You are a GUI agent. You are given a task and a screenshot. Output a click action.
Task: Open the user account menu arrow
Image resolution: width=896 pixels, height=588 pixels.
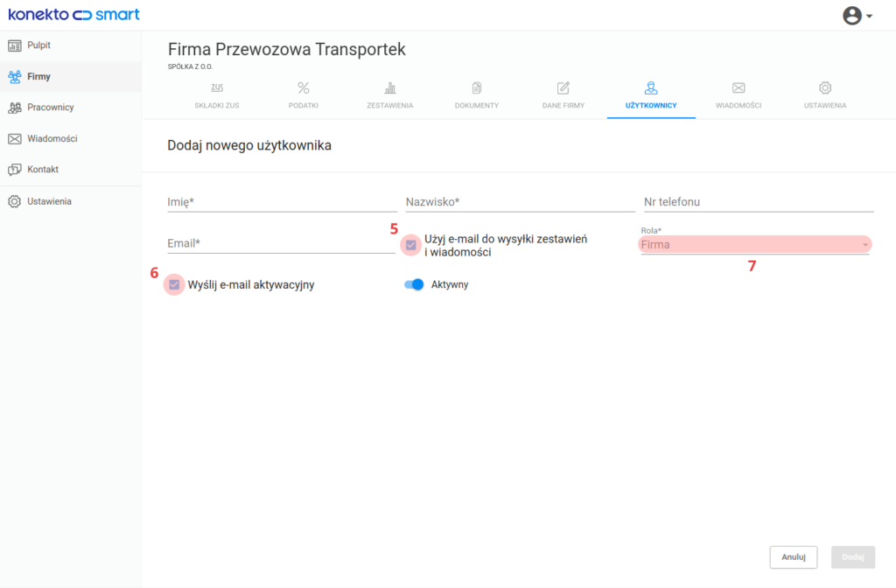(869, 16)
